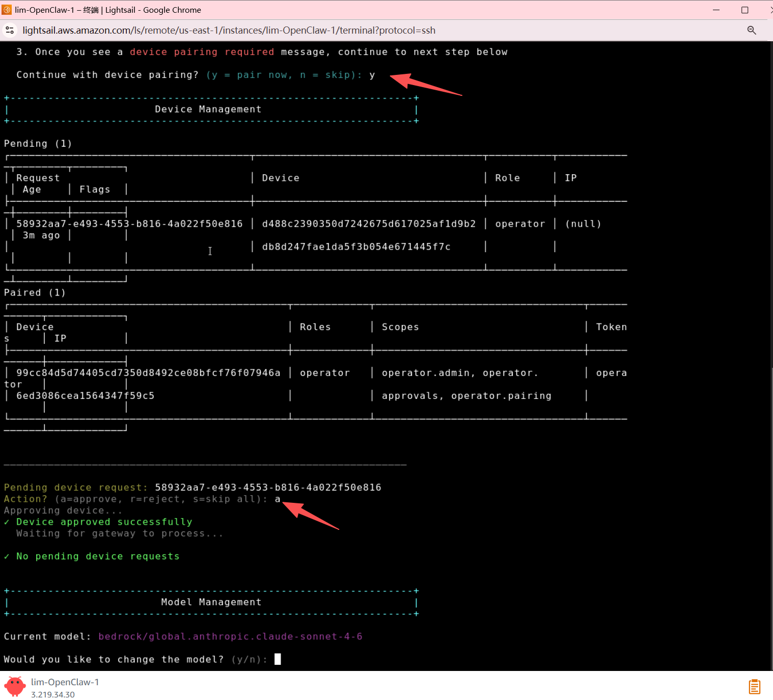The width and height of the screenshot is (773, 700).
Task: Click the 'Current model:' label
Action: [x=47, y=636]
